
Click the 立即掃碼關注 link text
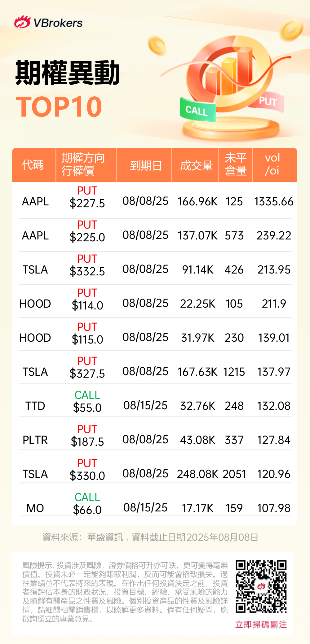pyautogui.click(x=261, y=624)
